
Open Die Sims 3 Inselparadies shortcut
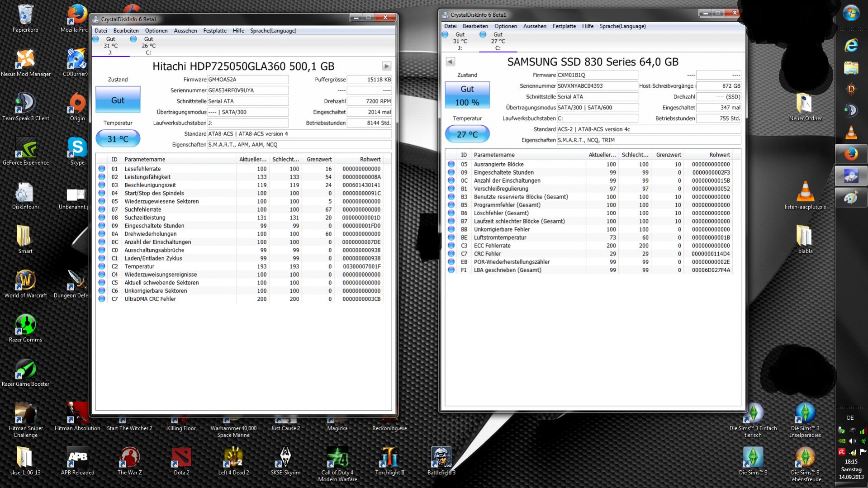(805, 420)
